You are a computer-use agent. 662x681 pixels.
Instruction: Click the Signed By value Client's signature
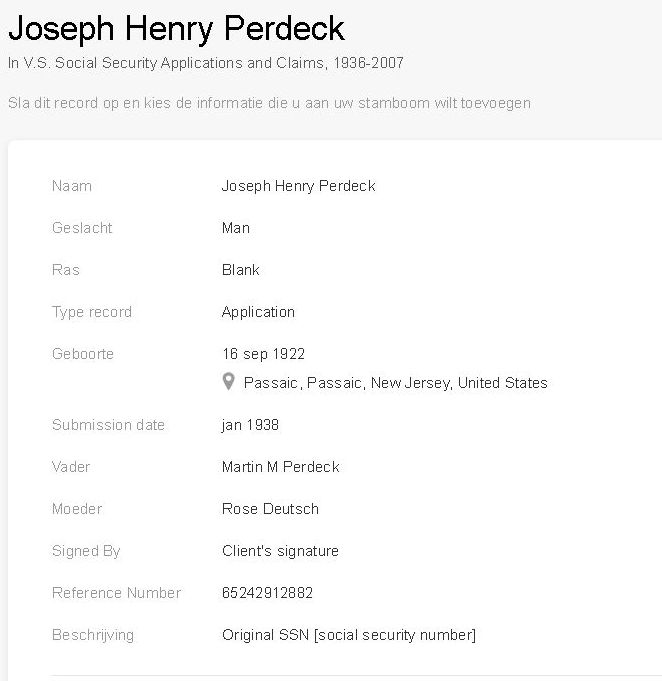pyautogui.click(x=280, y=551)
